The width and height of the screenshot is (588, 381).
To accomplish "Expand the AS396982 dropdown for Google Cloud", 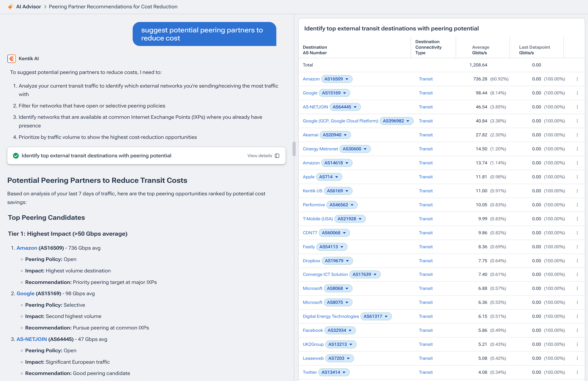I will coord(397,121).
